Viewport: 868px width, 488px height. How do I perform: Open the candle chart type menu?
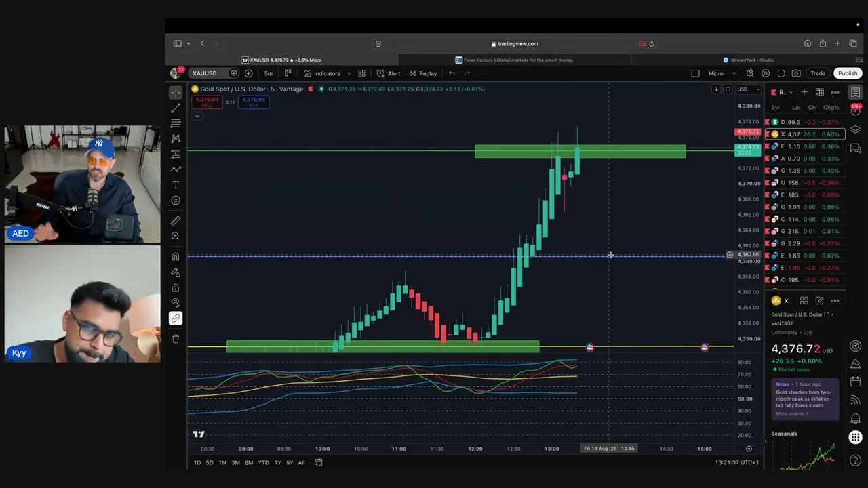pyautogui.click(x=288, y=73)
